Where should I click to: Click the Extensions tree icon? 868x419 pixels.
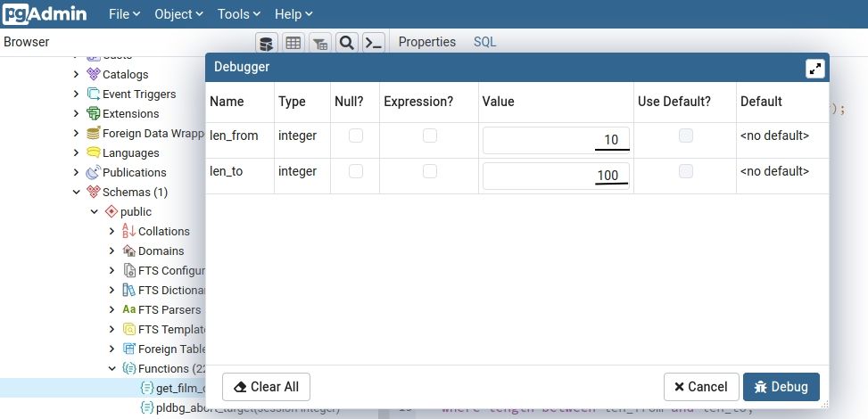pos(93,113)
